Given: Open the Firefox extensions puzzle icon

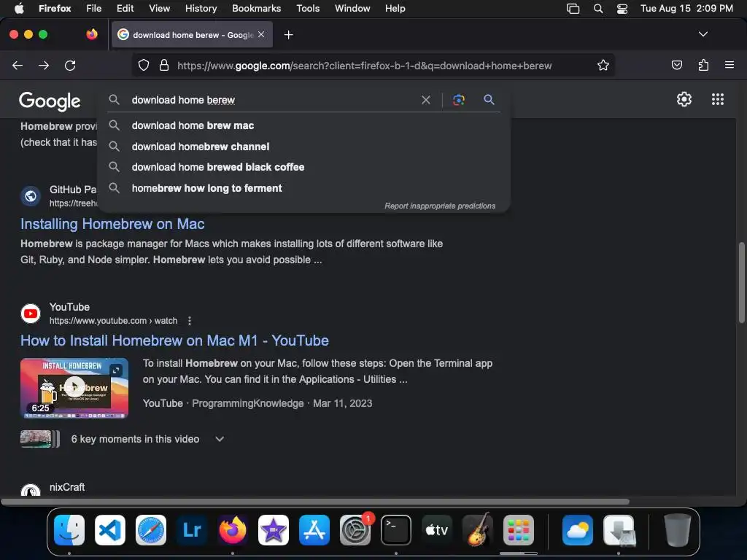Looking at the screenshot, I should pyautogui.click(x=703, y=65).
